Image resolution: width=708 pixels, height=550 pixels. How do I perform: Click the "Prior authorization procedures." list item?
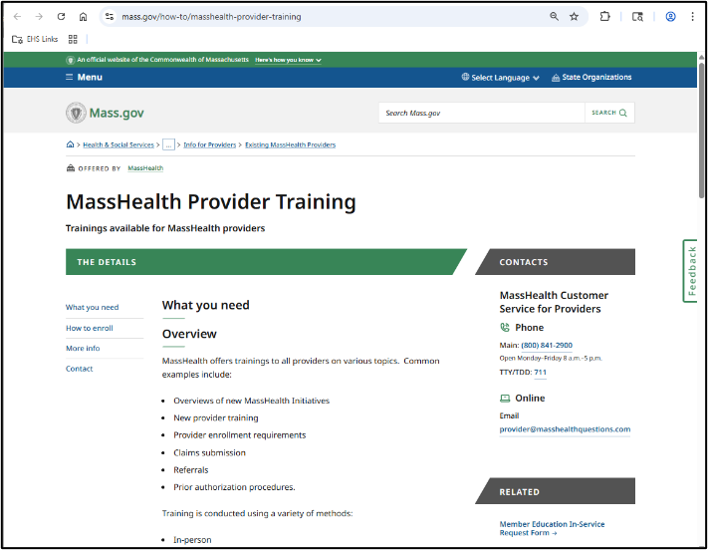click(234, 487)
